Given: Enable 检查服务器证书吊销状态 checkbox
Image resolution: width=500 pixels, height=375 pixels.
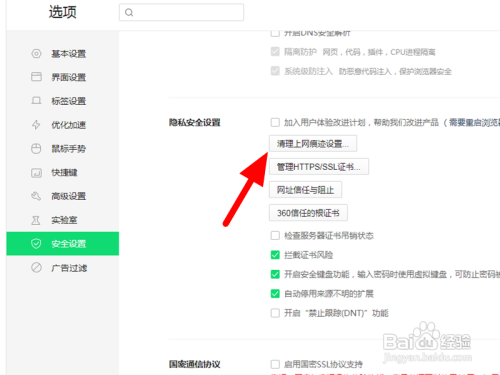Looking at the screenshot, I should click(275, 235).
